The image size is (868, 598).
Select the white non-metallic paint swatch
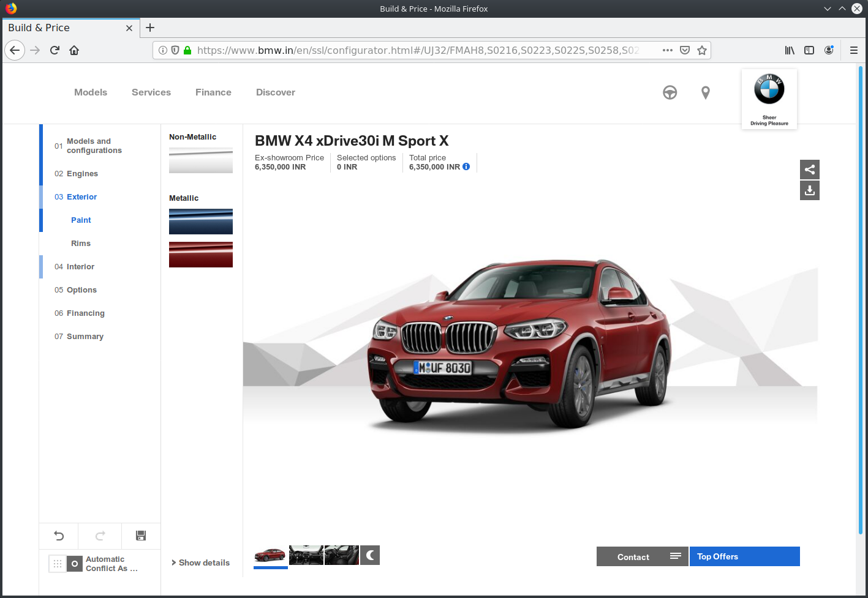pos(201,160)
